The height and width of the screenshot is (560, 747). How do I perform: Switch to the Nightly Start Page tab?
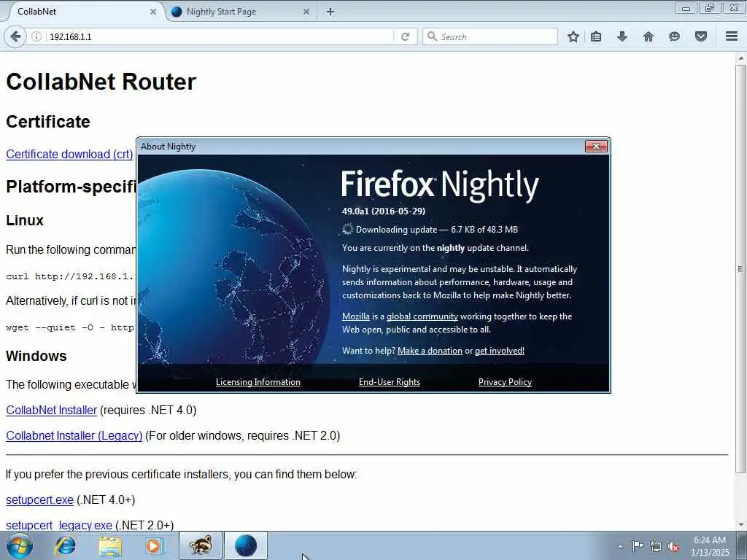point(241,12)
